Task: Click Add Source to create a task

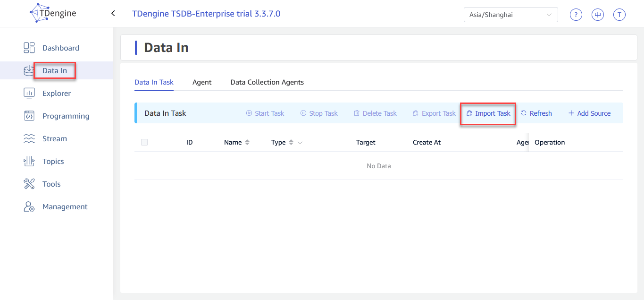Action: click(x=589, y=113)
